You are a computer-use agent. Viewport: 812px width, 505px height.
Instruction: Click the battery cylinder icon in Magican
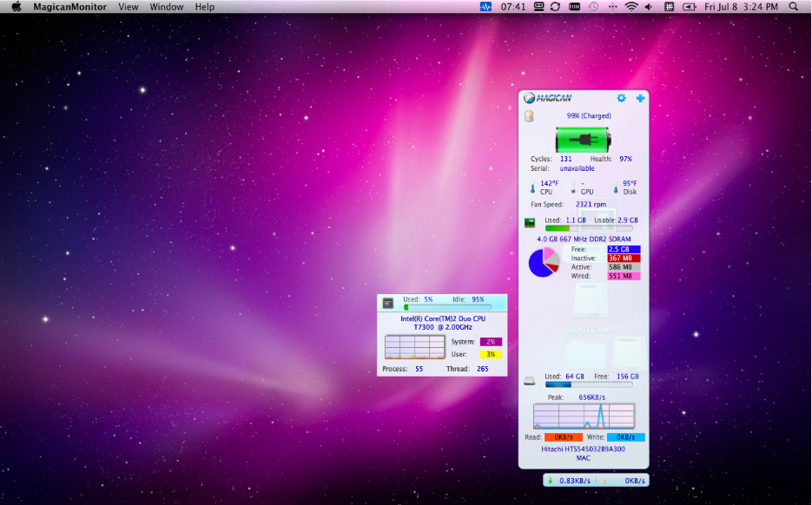tap(529, 116)
